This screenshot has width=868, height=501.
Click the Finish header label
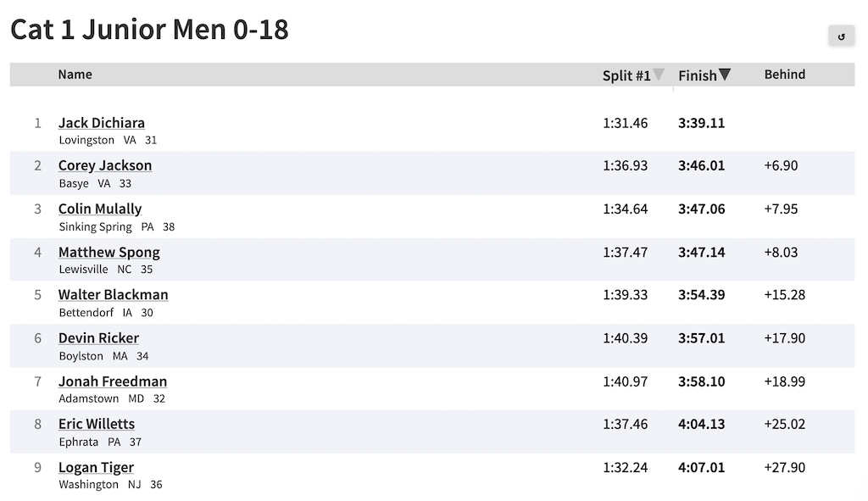pyautogui.click(x=697, y=75)
